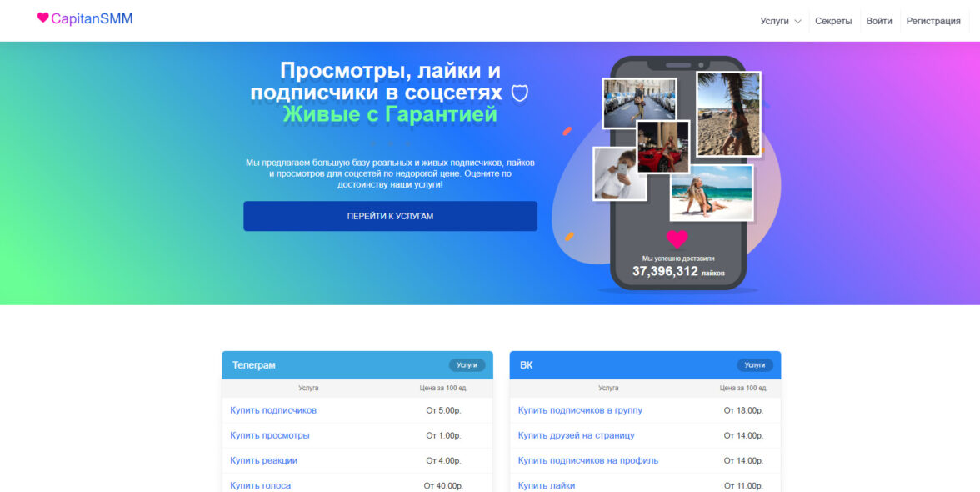The height and width of the screenshot is (492, 980).
Task: Open Купить подписчиков in Телеграм
Action: [x=273, y=411]
